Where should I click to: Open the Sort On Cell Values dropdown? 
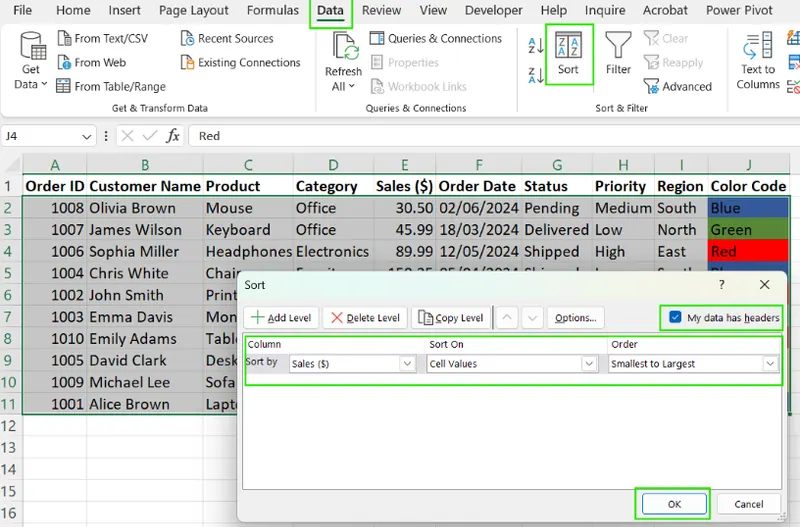tap(589, 364)
